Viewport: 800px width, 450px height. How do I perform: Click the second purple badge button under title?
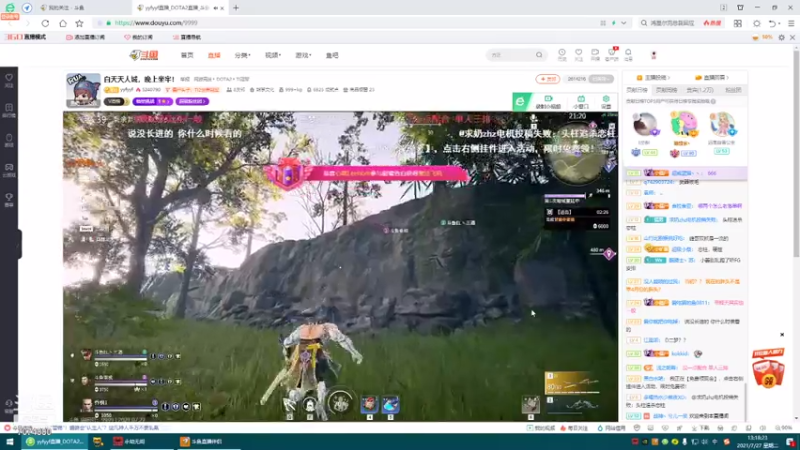[192, 102]
